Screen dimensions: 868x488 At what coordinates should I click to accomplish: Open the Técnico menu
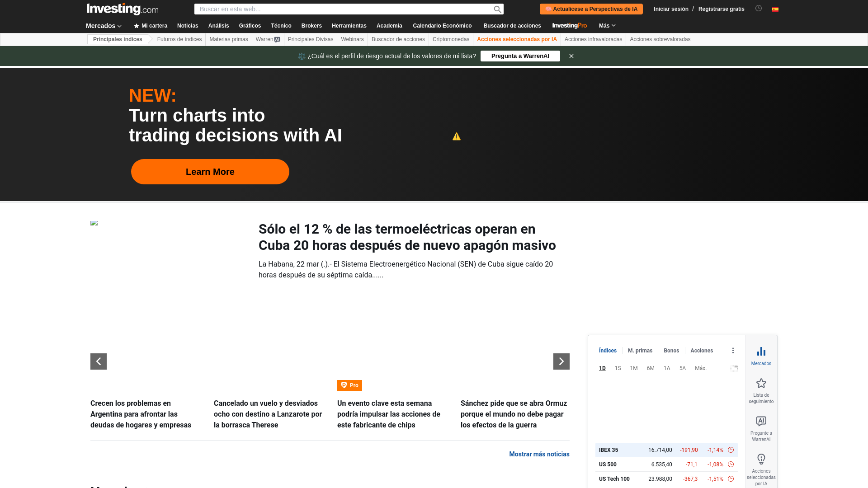tap(281, 26)
